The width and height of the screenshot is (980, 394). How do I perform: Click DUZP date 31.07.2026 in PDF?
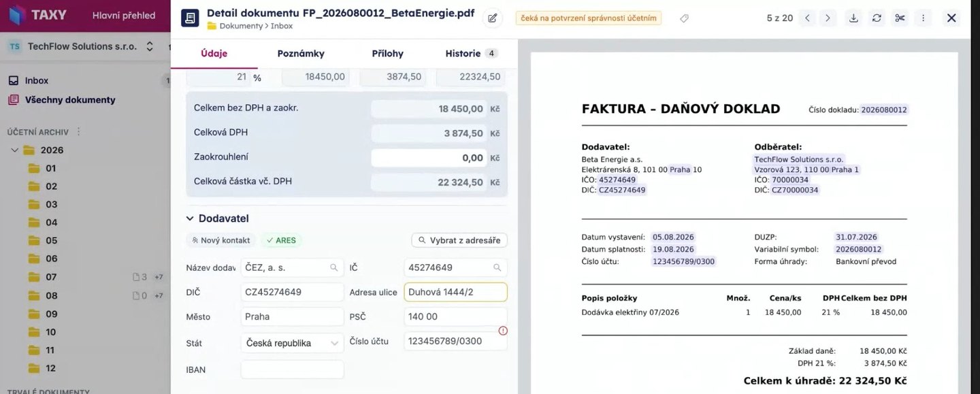click(x=856, y=237)
